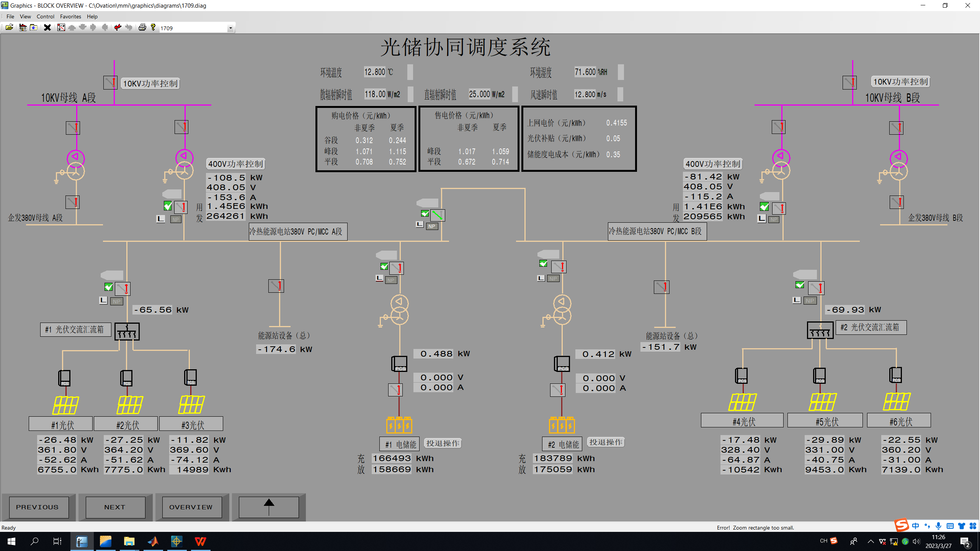980x551 pixels.
Task: Click the #1 光伏交流汇流箱 combiner box icon
Action: [127, 331]
